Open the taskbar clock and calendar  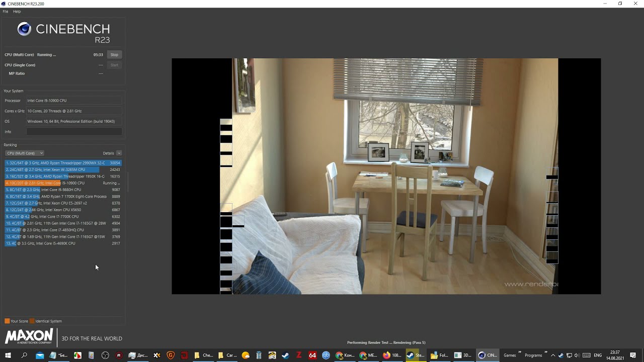click(x=615, y=355)
